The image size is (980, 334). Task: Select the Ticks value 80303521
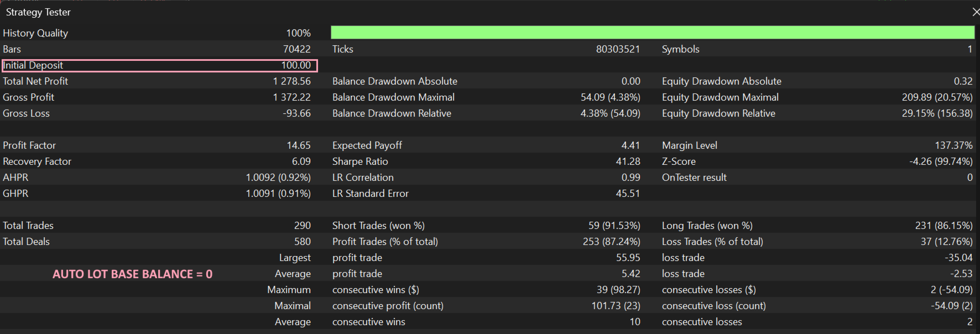pyautogui.click(x=618, y=49)
